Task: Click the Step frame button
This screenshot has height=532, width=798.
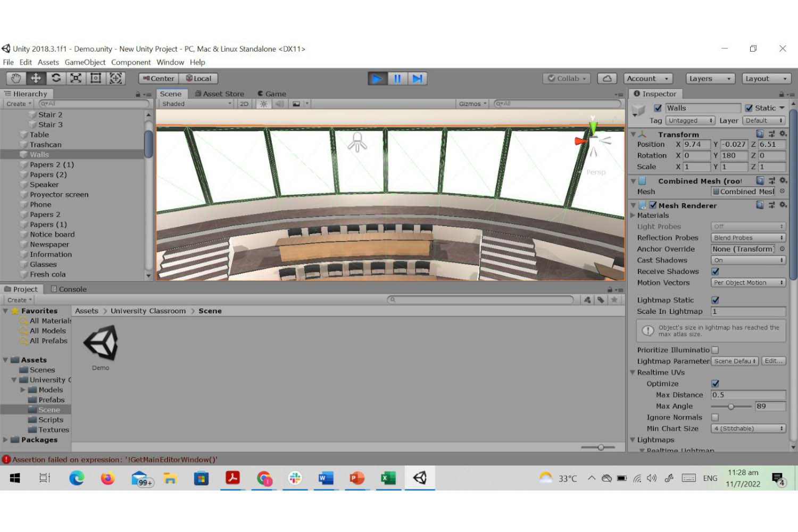Action: [x=418, y=79]
